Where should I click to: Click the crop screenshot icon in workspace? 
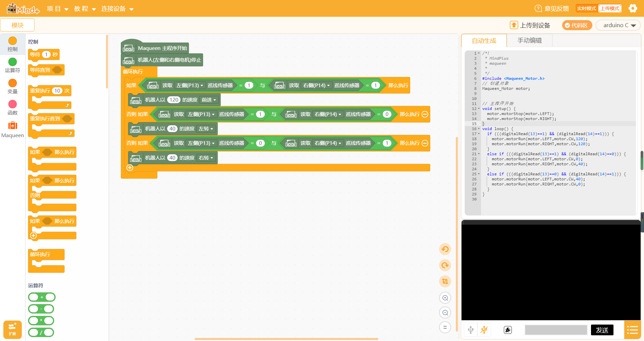pos(445,281)
